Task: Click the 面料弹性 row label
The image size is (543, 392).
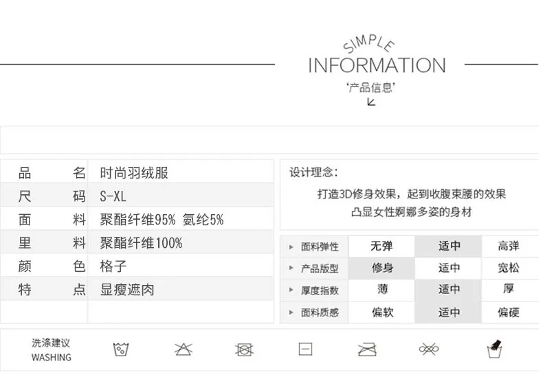Action: click(320, 247)
